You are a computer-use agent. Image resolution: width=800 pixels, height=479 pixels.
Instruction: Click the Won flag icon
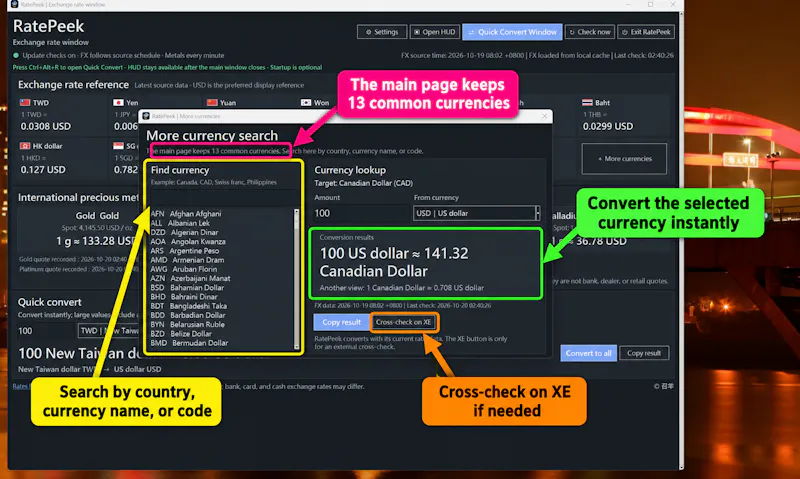point(306,103)
